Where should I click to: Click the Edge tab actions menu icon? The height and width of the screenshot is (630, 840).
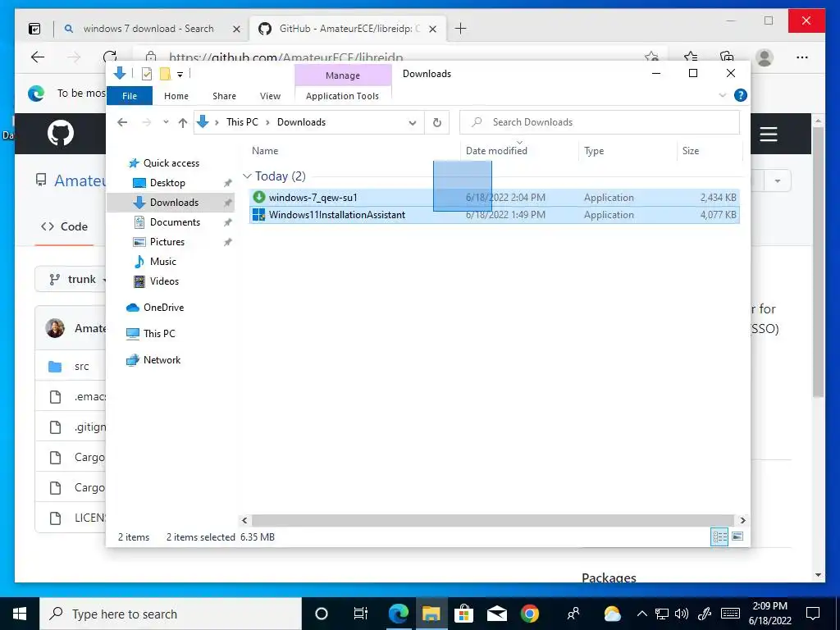coord(34,29)
